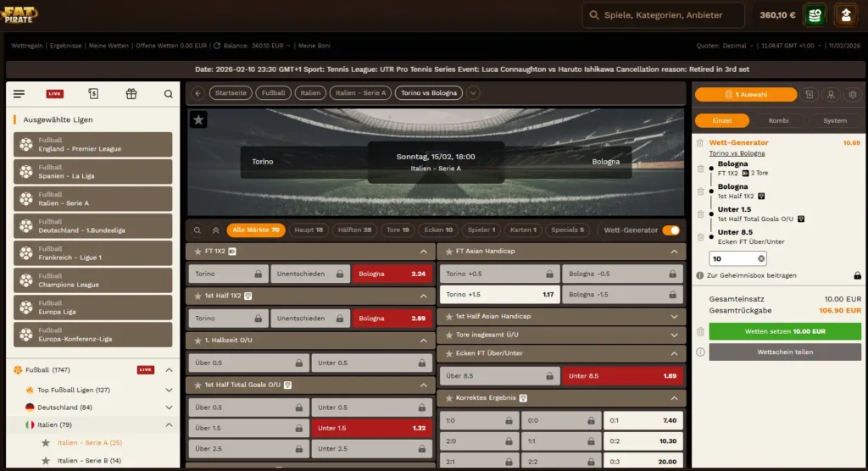Click the sidebar search magnifier icon
Image resolution: width=868 pixels, height=471 pixels.
tap(169, 94)
